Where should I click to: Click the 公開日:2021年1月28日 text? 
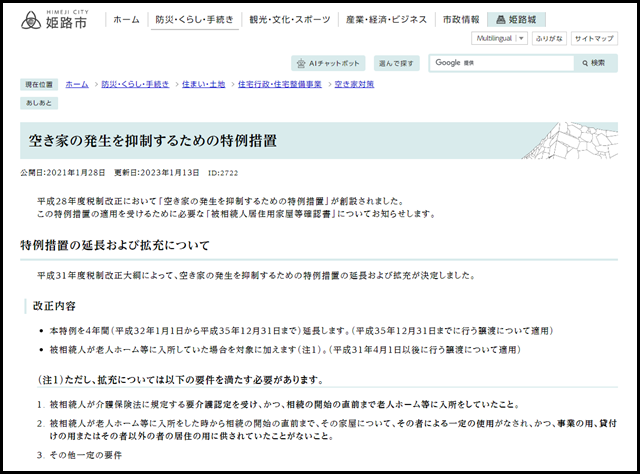[62, 173]
